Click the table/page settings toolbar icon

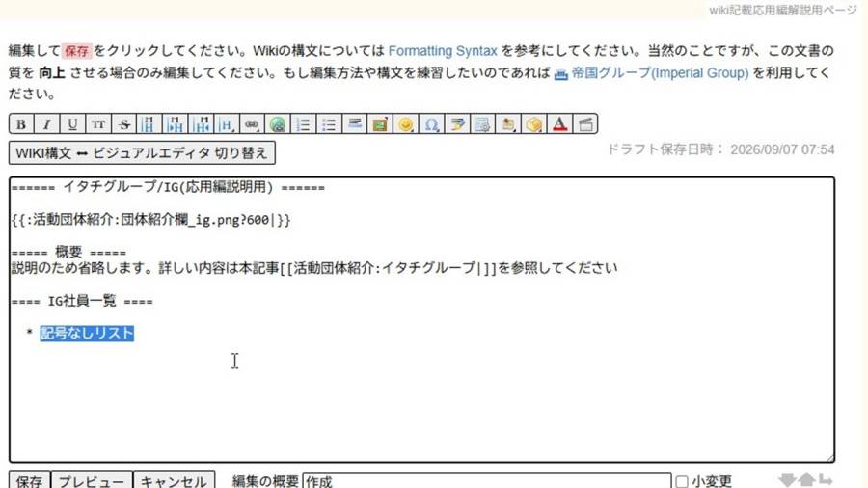point(482,124)
